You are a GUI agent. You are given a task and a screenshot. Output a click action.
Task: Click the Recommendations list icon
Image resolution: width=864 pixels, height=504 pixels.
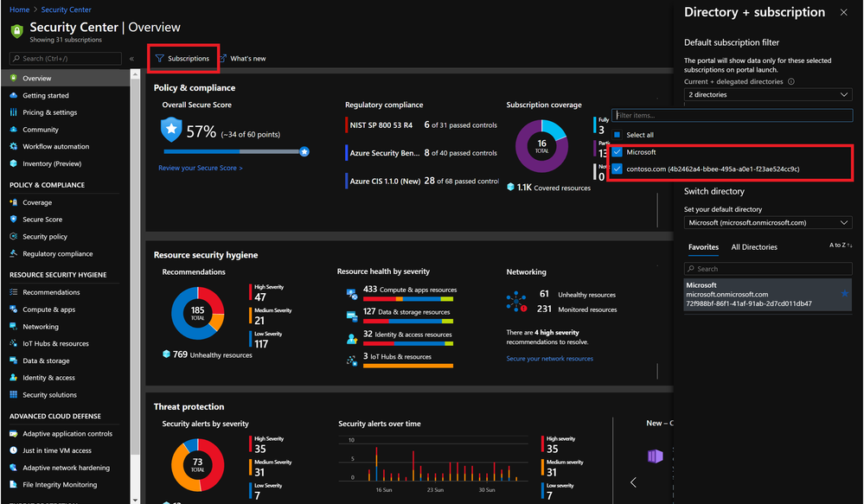[14, 292]
